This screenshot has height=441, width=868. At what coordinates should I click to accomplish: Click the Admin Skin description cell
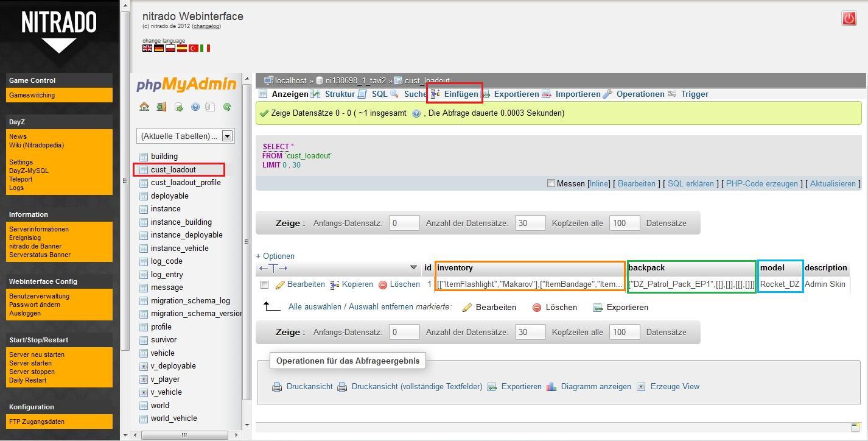825,284
